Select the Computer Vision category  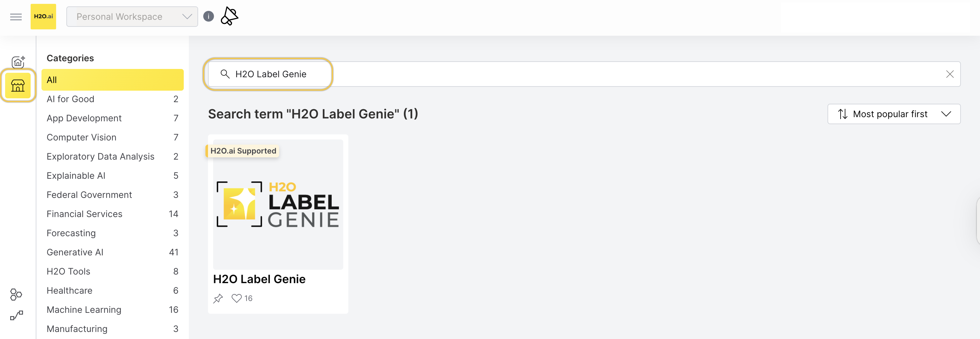81,137
